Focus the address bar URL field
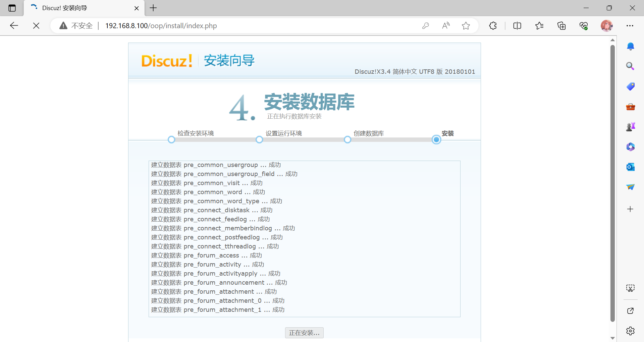Viewport: 644px width, 342px height. click(x=161, y=26)
